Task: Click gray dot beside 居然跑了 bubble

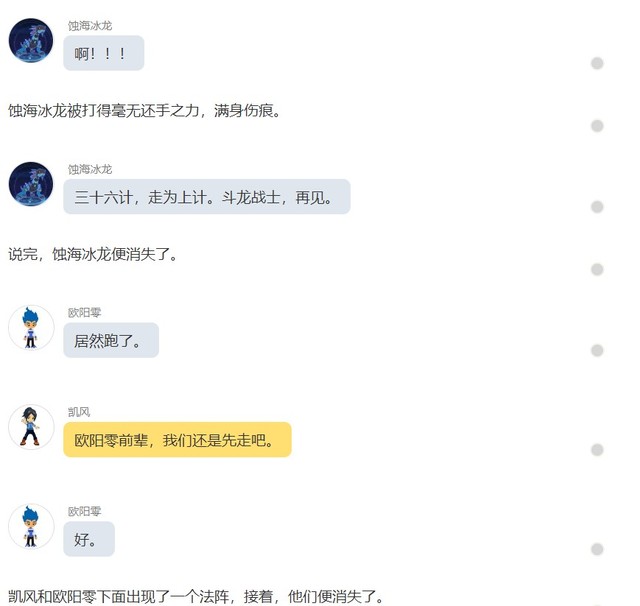Action: (x=597, y=351)
